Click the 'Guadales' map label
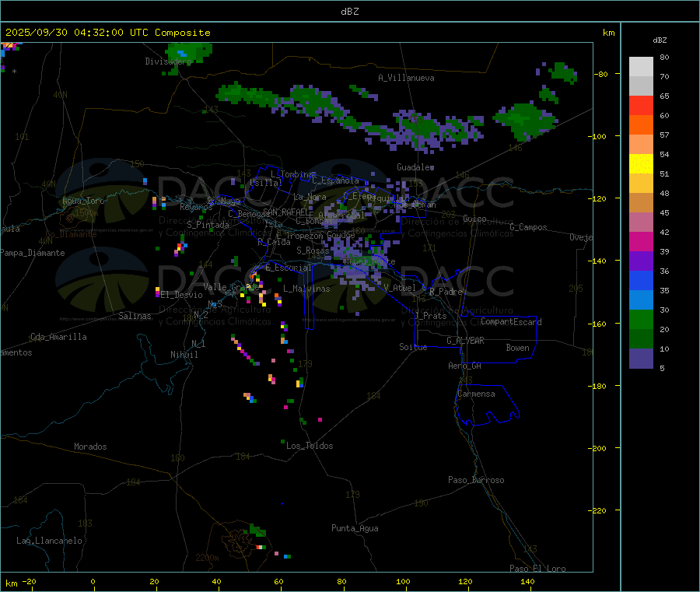 pos(415,167)
